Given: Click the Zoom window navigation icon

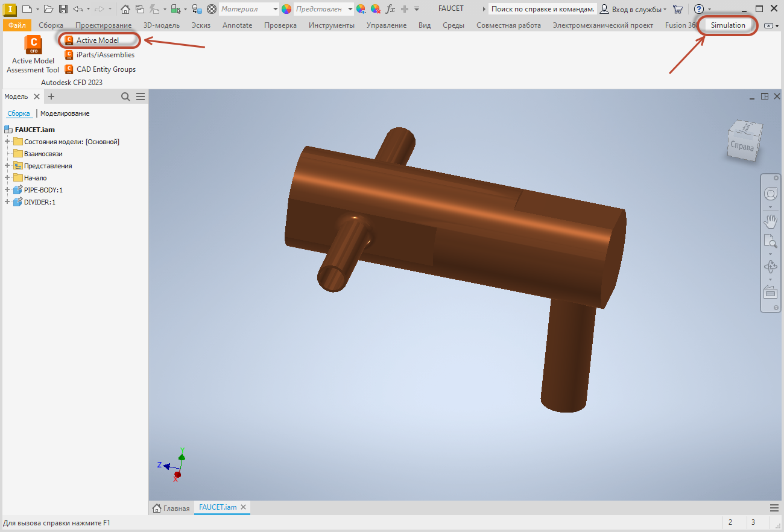Looking at the screenshot, I should (x=771, y=241).
